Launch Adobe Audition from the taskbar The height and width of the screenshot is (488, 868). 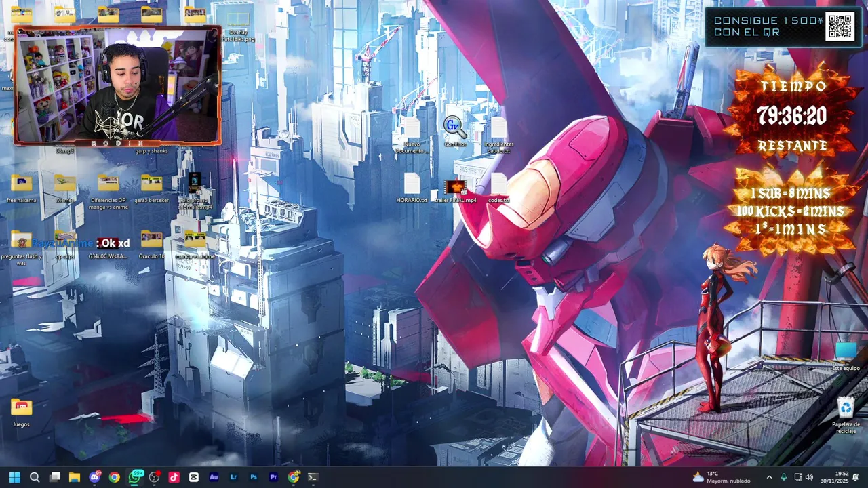pyautogui.click(x=214, y=477)
